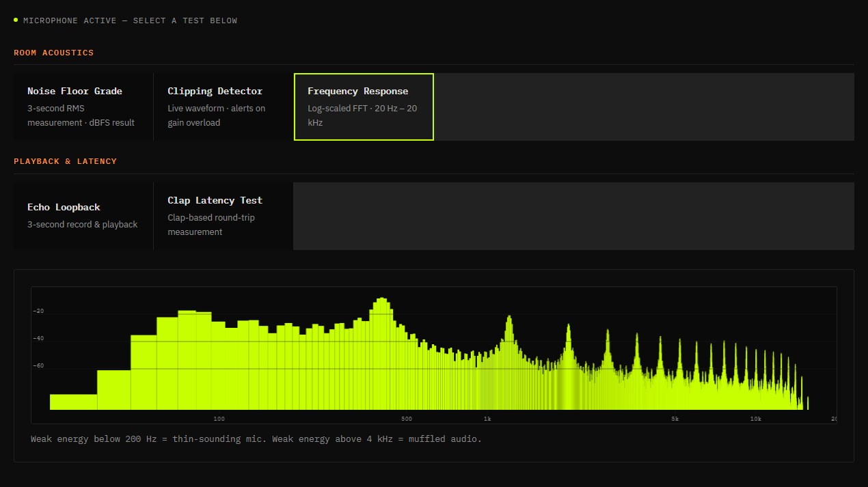Launch the Clap Latency Test
868x487 pixels.
pos(223,216)
